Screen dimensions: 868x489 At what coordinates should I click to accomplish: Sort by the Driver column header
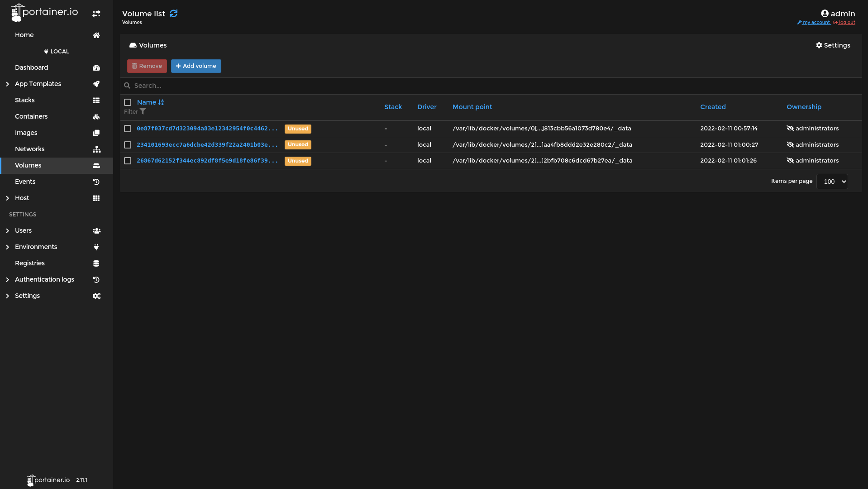[427, 107]
